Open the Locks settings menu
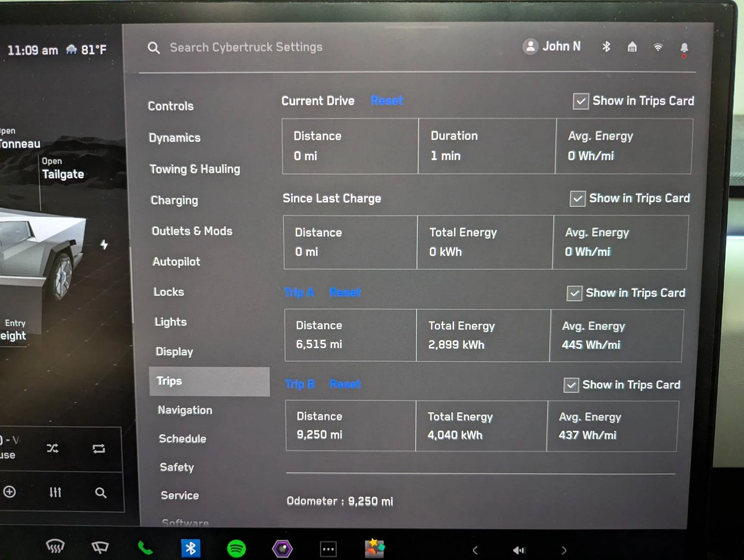This screenshot has width=744, height=560. tap(169, 292)
